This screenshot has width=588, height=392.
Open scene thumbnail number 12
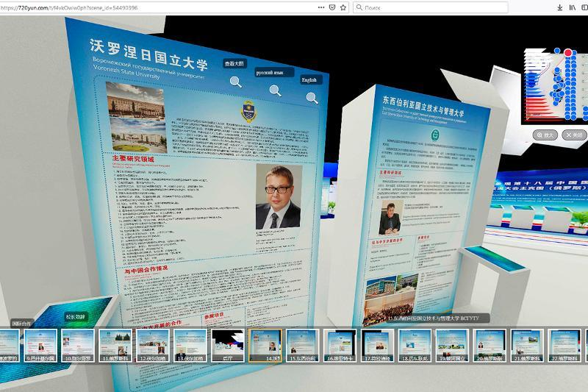pyautogui.click(x=153, y=346)
